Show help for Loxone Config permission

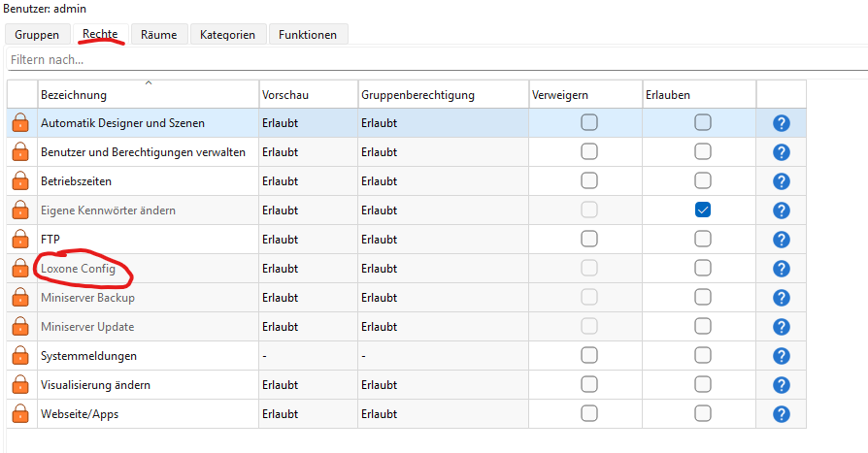pyautogui.click(x=782, y=269)
